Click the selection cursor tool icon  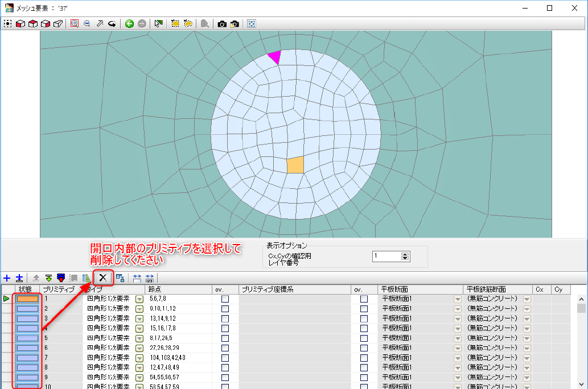158,24
